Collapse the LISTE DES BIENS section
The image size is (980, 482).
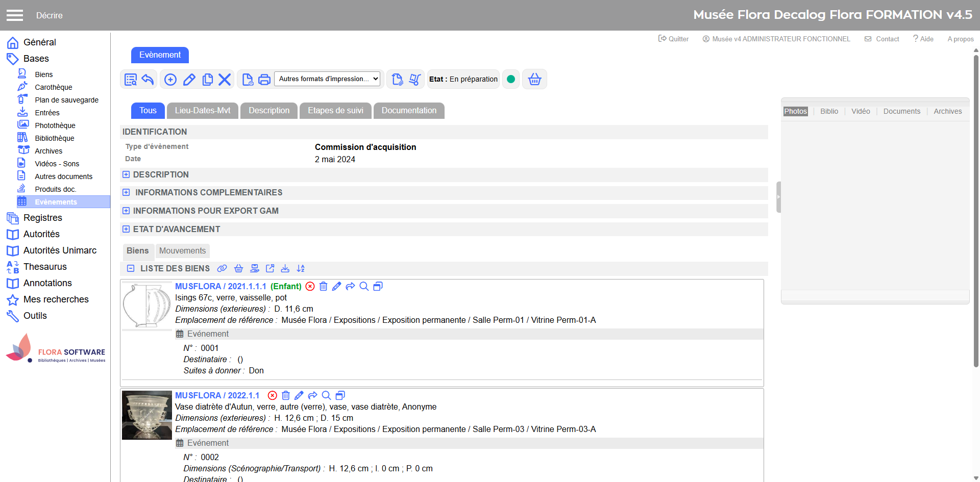[131, 269]
